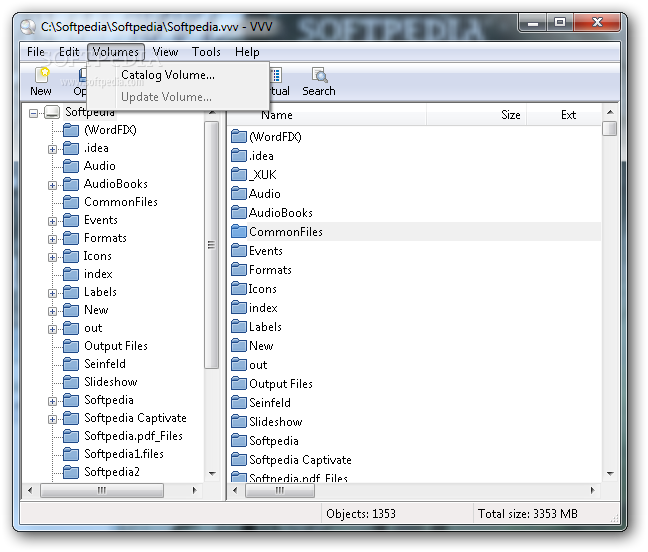Click file list vertical scrollbar down arrow
Viewport: 648px width, 552px height.
(x=610, y=473)
